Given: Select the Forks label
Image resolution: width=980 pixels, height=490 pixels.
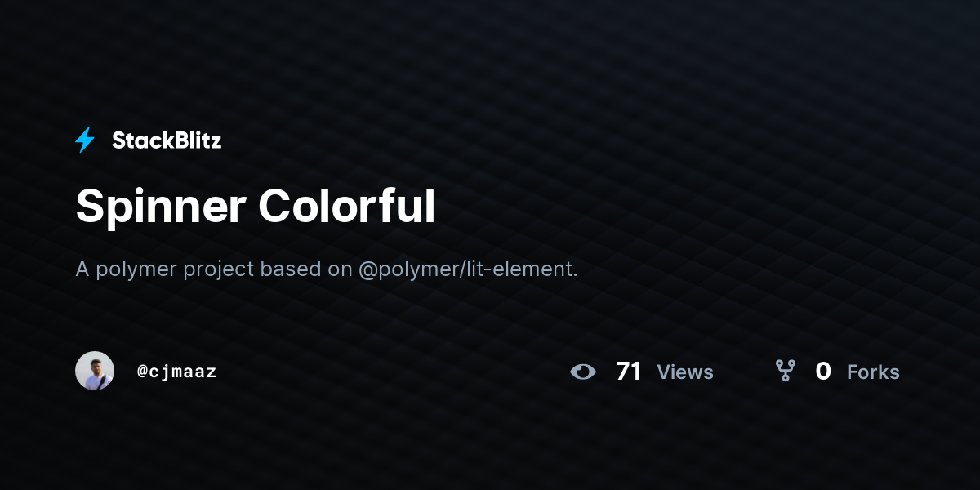Looking at the screenshot, I should [x=873, y=372].
